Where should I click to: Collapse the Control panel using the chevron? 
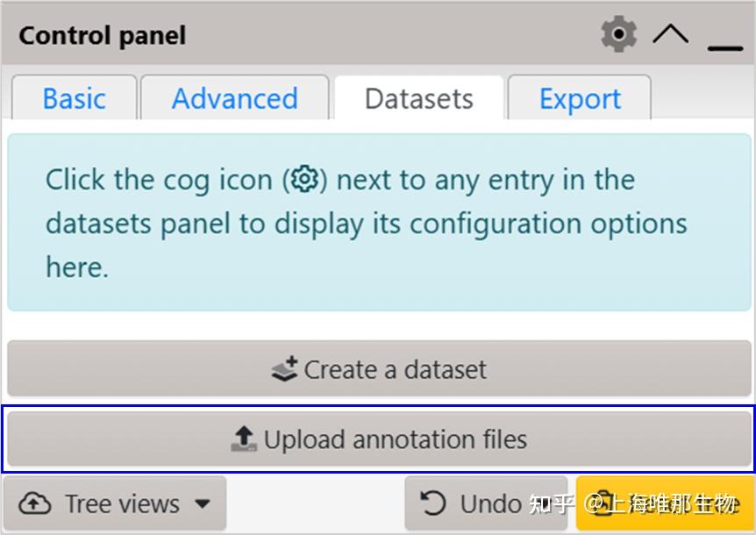click(671, 35)
